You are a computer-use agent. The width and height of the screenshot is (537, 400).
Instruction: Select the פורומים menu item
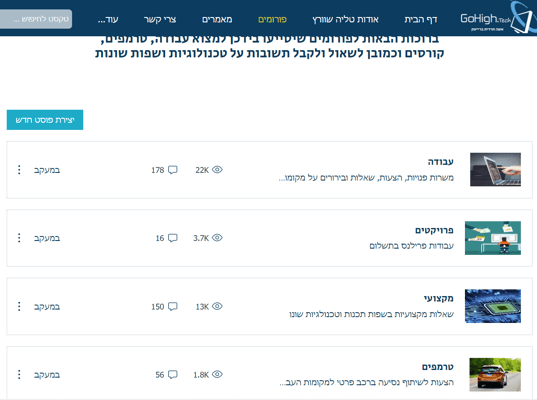tap(272, 19)
